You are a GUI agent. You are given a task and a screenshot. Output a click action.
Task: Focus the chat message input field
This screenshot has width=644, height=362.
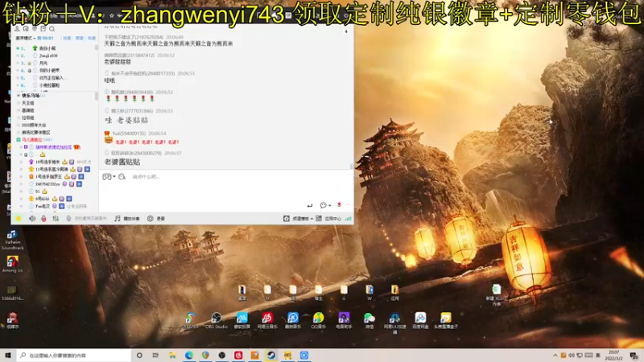click(x=226, y=190)
